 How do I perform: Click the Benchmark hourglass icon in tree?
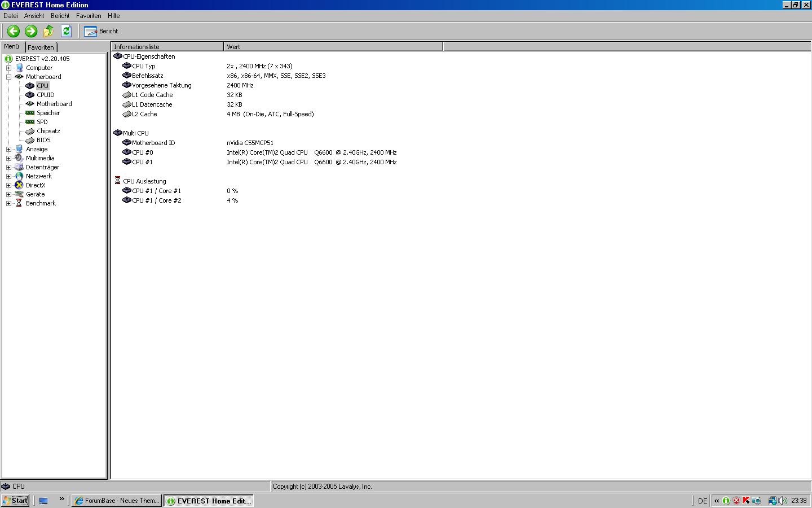19,203
